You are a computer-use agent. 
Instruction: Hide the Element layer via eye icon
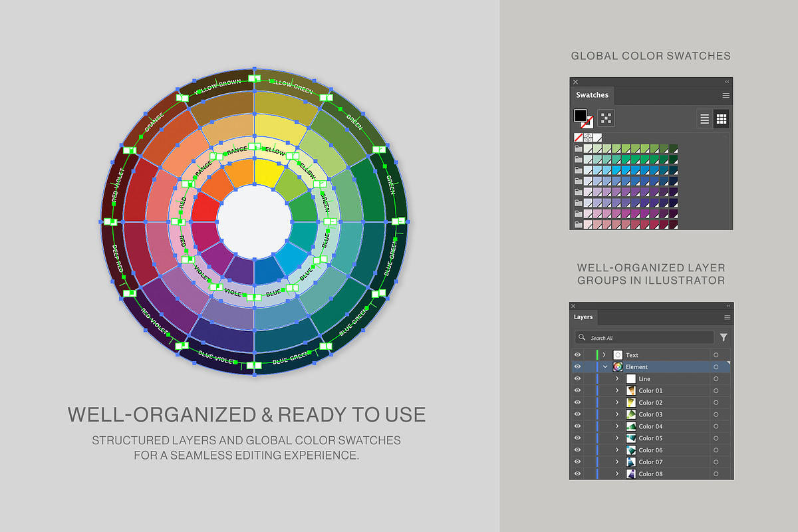(577, 367)
